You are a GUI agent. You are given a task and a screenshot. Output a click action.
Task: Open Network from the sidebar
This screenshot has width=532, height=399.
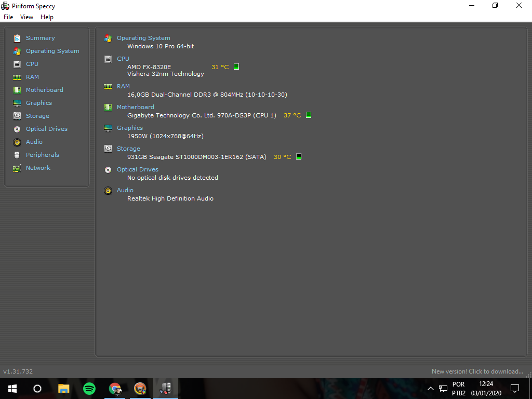click(x=38, y=168)
